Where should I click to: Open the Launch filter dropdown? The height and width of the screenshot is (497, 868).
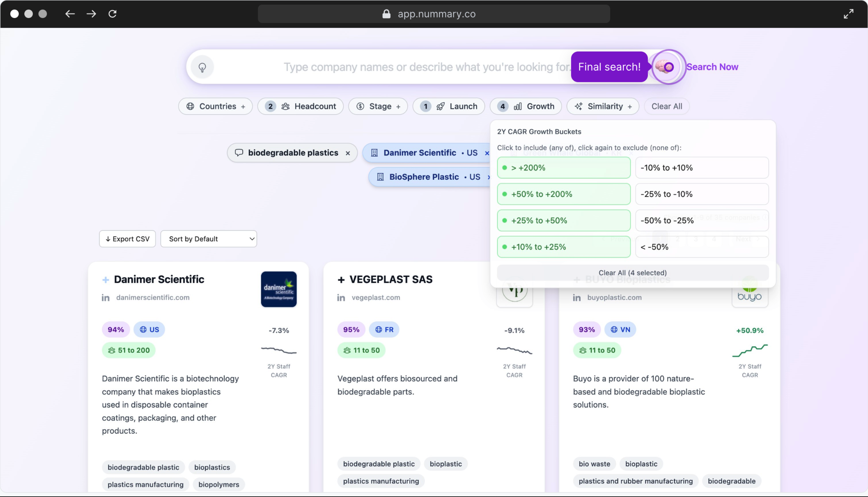[x=448, y=106]
